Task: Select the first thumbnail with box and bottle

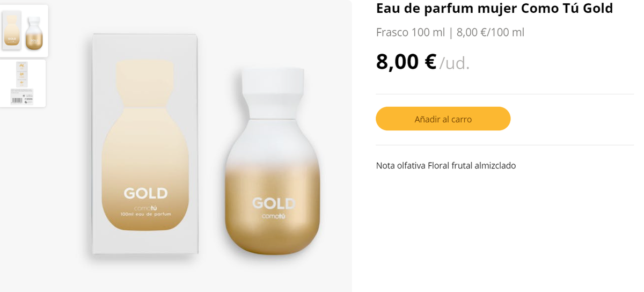Action: tap(24, 31)
